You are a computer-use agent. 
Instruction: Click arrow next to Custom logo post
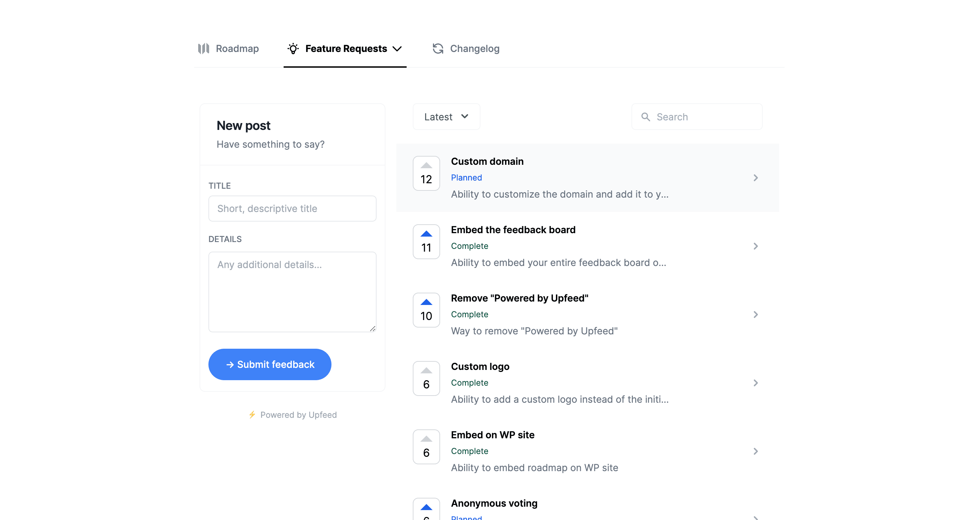click(756, 383)
